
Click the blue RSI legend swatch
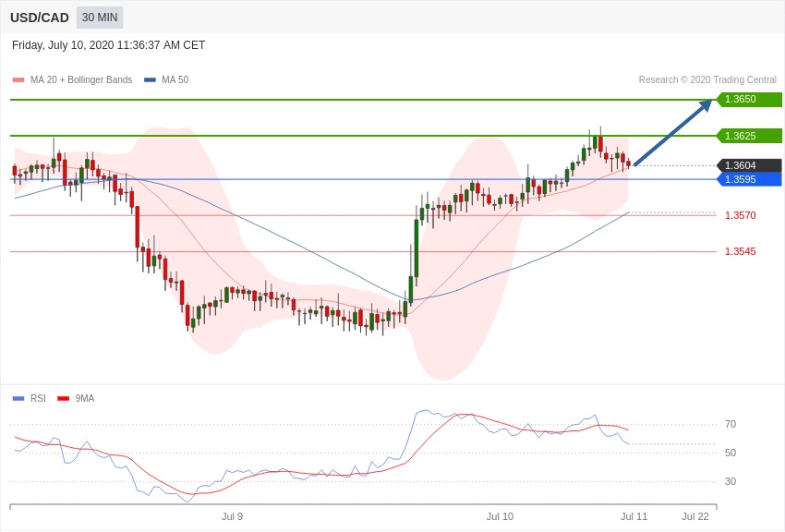click(18, 398)
